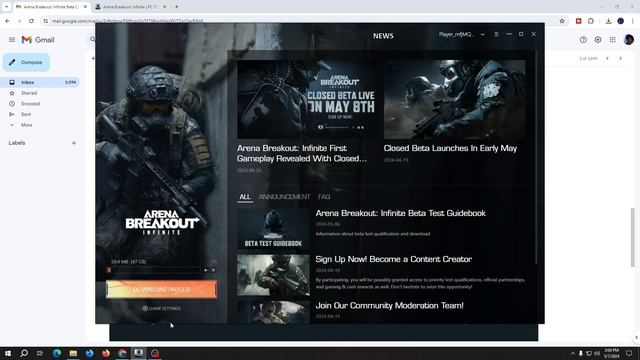Go to older email arrow in Gmail
Image resolution: width=640 pixels, height=360 pixels.
[x=620, y=58]
